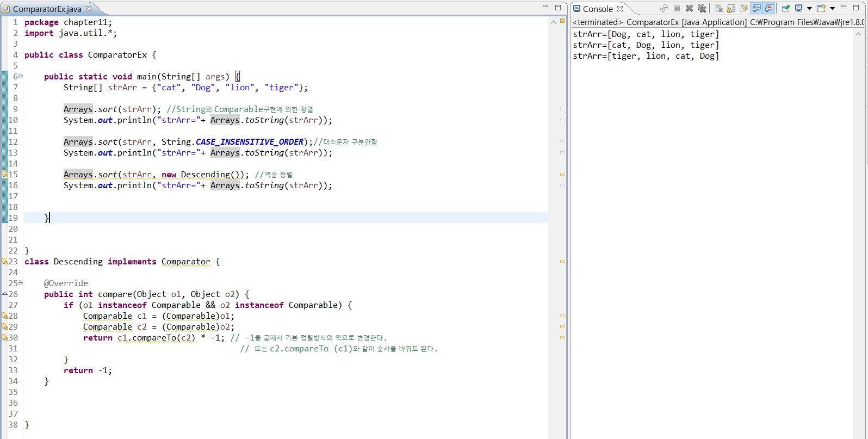Click the Display Selected Console icon

pyautogui.click(x=798, y=8)
